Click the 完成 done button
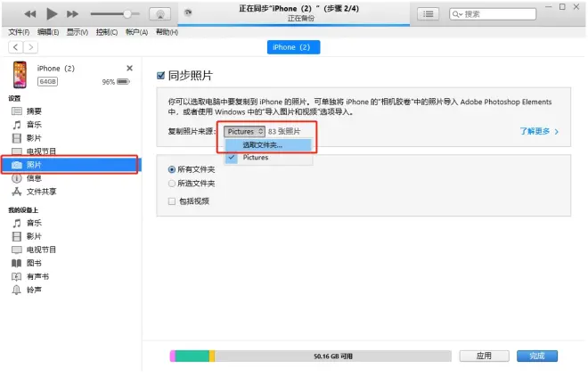The width and height of the screenshot is (588, 377). click(537, 356)
